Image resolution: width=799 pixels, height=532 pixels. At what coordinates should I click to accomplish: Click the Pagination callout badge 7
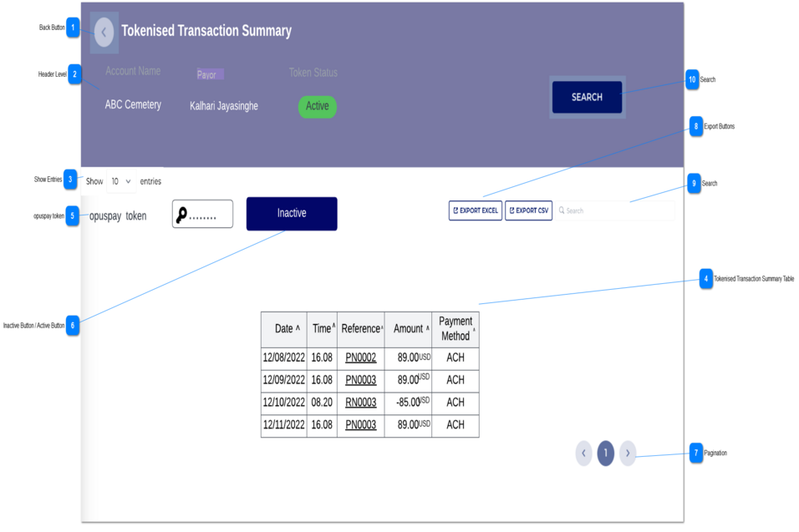pos(695,452)
